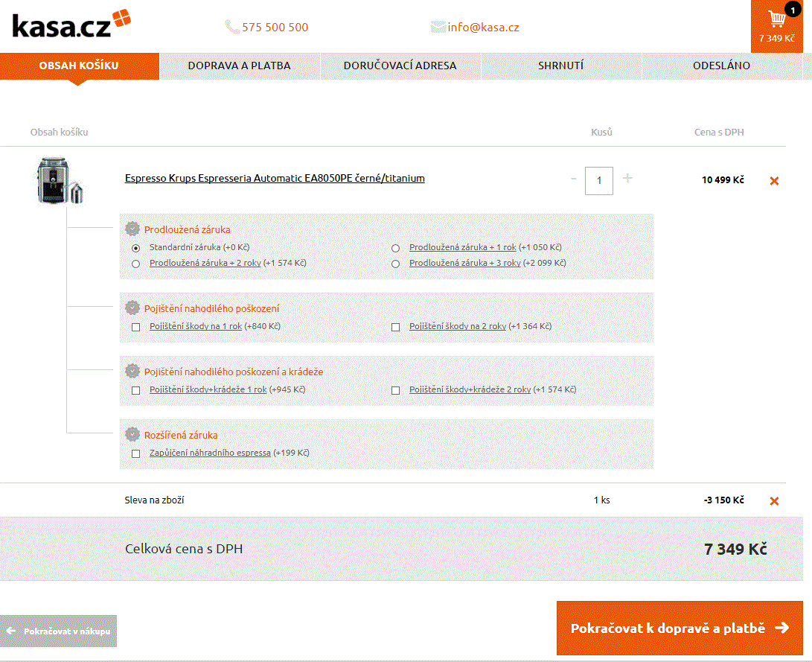Open Prodloužená záruka + 1 rok info link
812x662 pixels.
[462, 248]
